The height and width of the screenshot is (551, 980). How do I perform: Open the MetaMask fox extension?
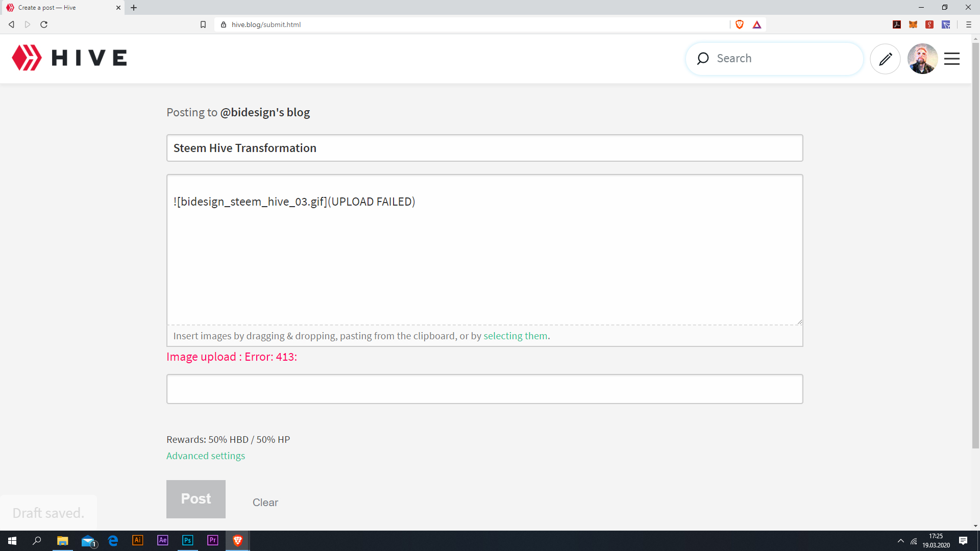point(913,24)
